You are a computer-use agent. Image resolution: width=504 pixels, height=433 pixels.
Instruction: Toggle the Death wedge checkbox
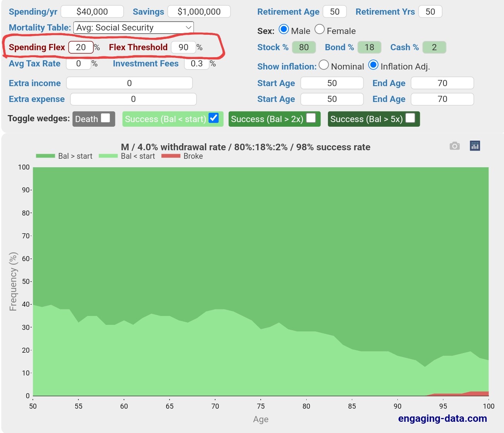[105, 118]
